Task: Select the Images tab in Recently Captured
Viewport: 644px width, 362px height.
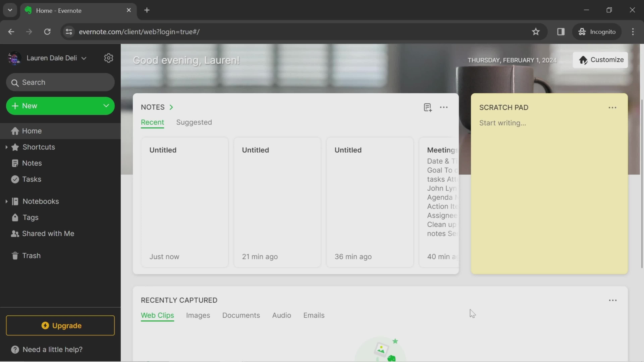Action: coord(198,315)
